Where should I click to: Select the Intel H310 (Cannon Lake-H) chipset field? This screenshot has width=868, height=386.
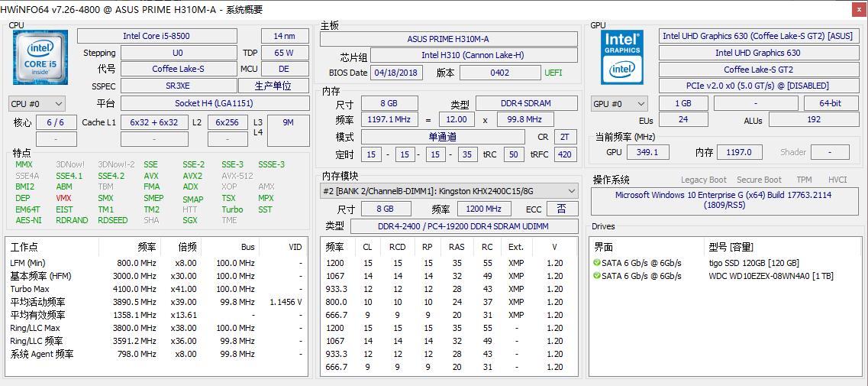coord(472,56)
